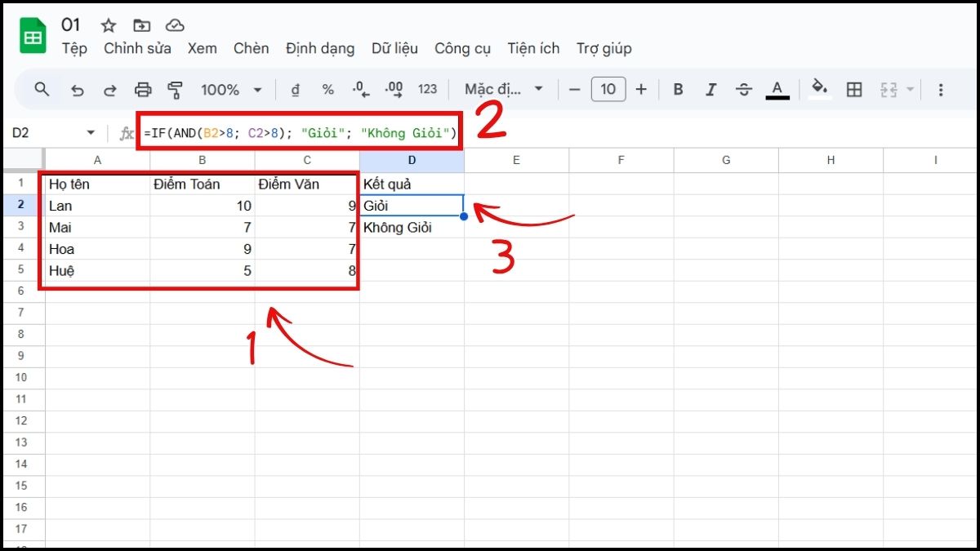Select column D header
The height and width of the screenshot is (551, 980).
(412, 161)
